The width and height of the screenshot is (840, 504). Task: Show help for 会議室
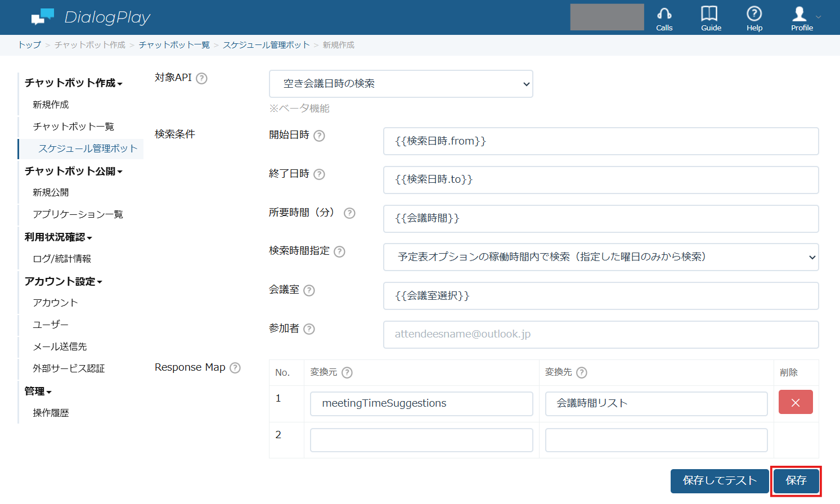(309, 290)
